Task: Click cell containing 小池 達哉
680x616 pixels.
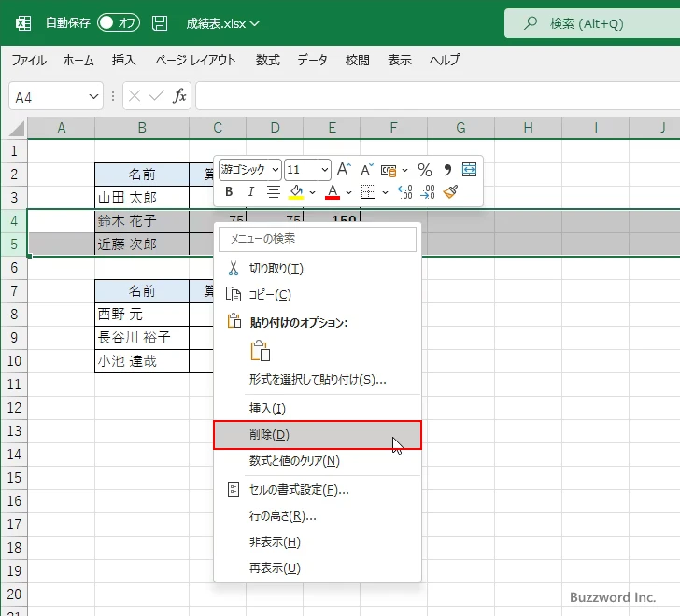Action: click(x=142, y=361)
